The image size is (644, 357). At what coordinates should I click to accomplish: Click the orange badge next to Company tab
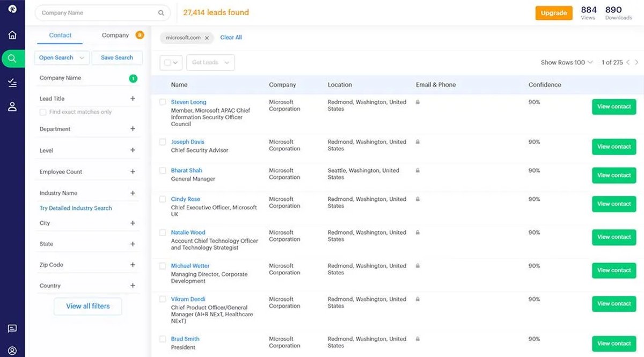(x=140, y=35)
